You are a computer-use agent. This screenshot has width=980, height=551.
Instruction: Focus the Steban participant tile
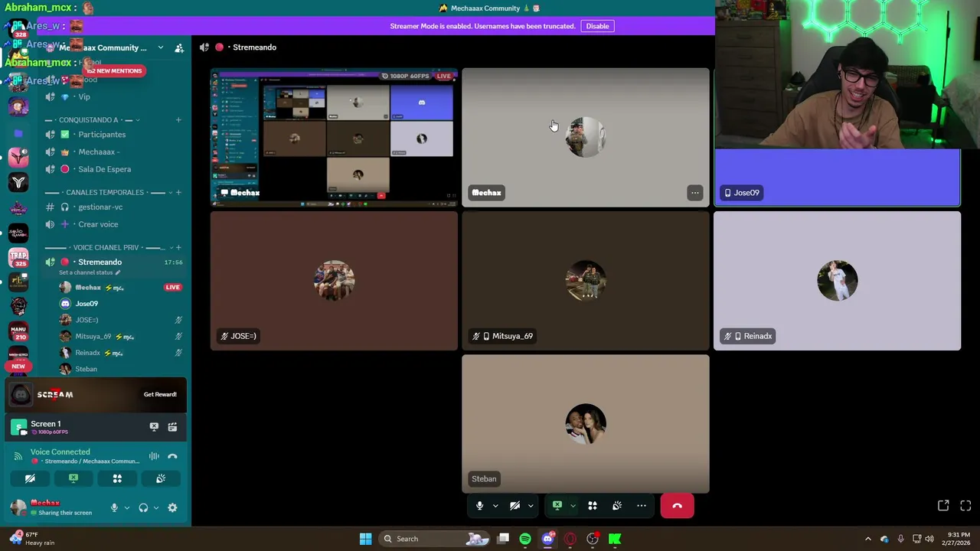pos(586,424)
